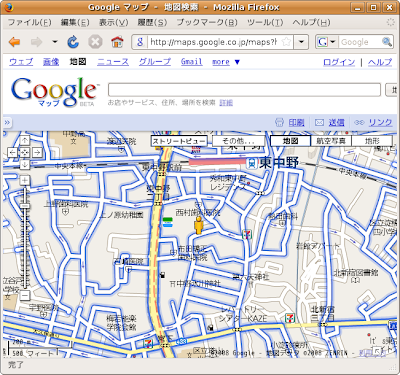Pan the map down with arrow button
This screenshot has width=400, height=375.
point(25,164)
